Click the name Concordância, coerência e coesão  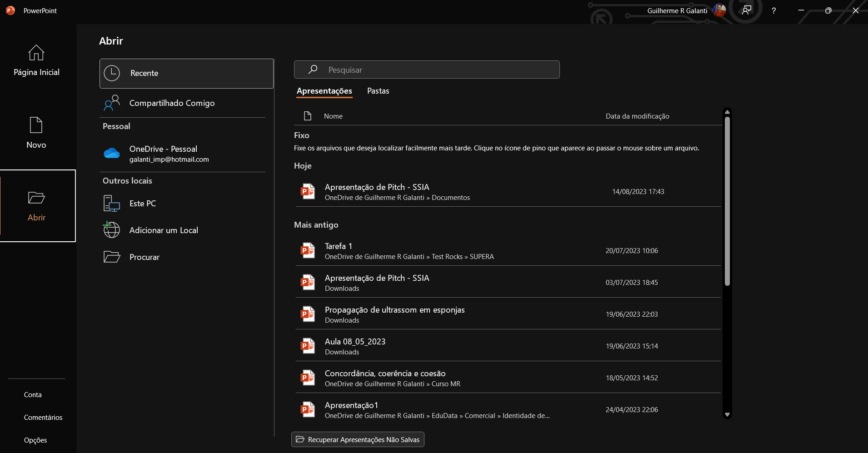pos(385,373)
